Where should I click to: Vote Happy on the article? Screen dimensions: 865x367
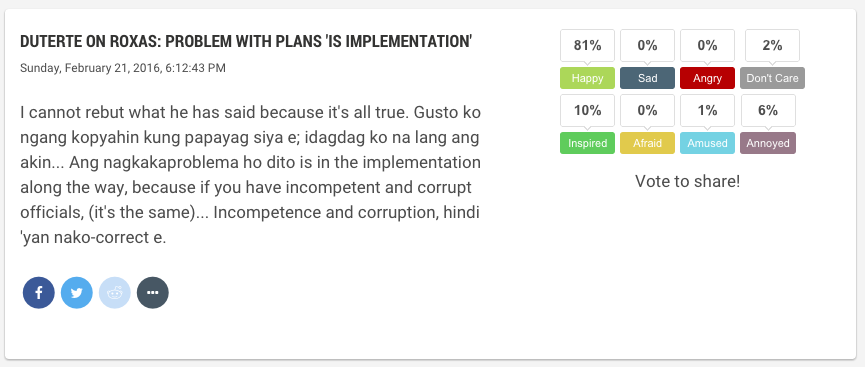point(588,78)
